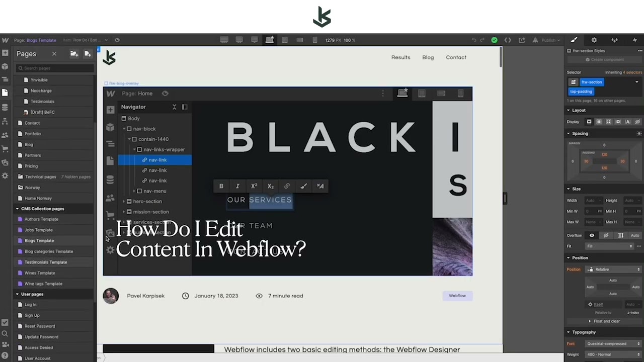Open the site Settings gear in the outer sidebar
The image size is (644, 362).
click(5, 176)
